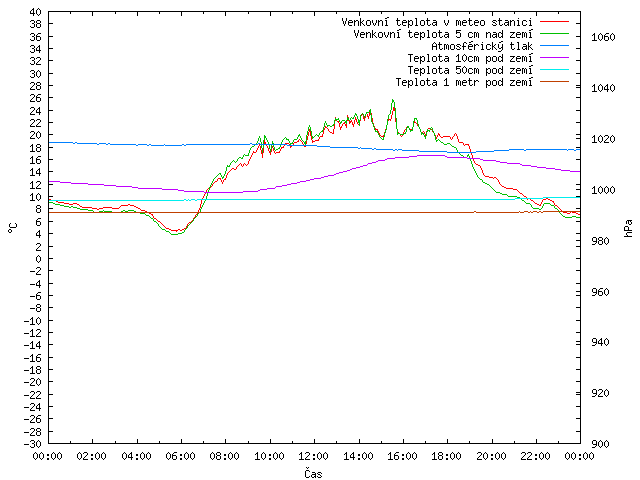Image resolution: width=640 pixels, height=480 pixels.
Task: Click the 1060 hPa axis label
Action: click(x=603, y=37)
